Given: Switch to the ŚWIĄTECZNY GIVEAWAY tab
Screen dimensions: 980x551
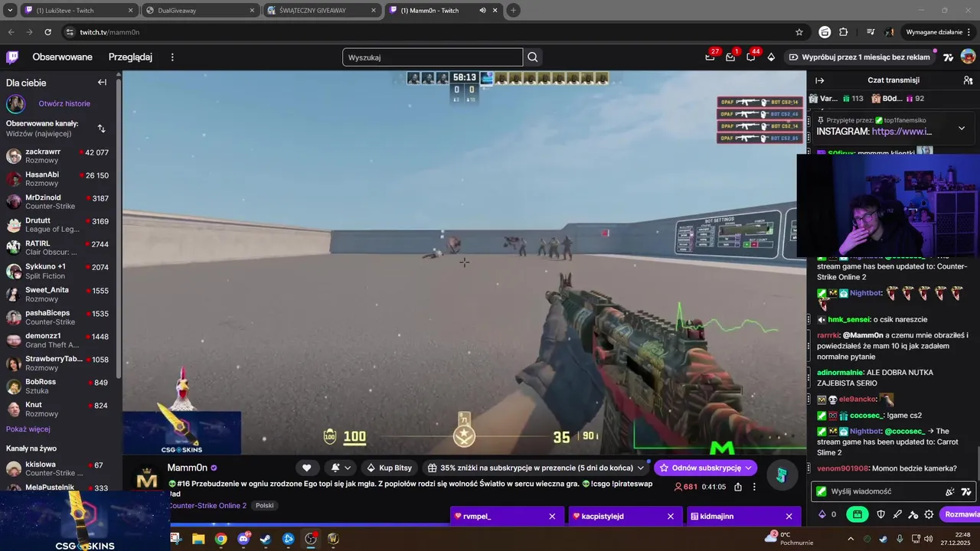Looking at the screenshot, I should [x=322, y=11].
